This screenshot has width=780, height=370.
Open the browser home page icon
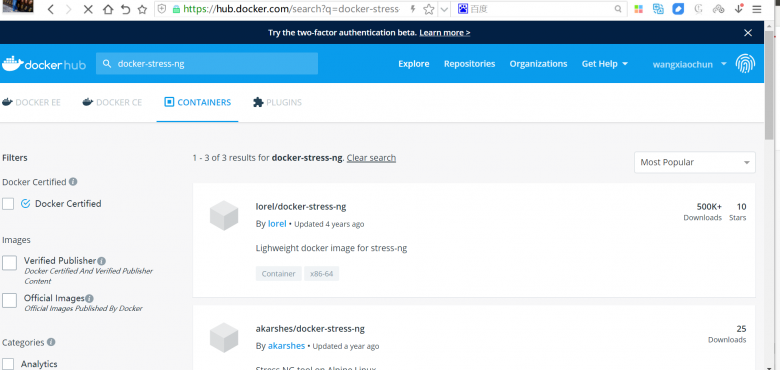[108, 9]
